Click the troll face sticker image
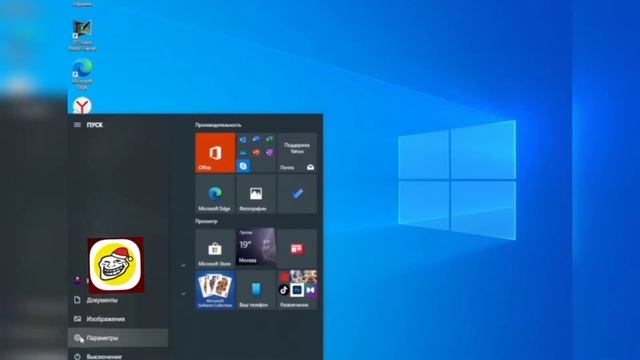640x360 pixels. click(116, 265)
